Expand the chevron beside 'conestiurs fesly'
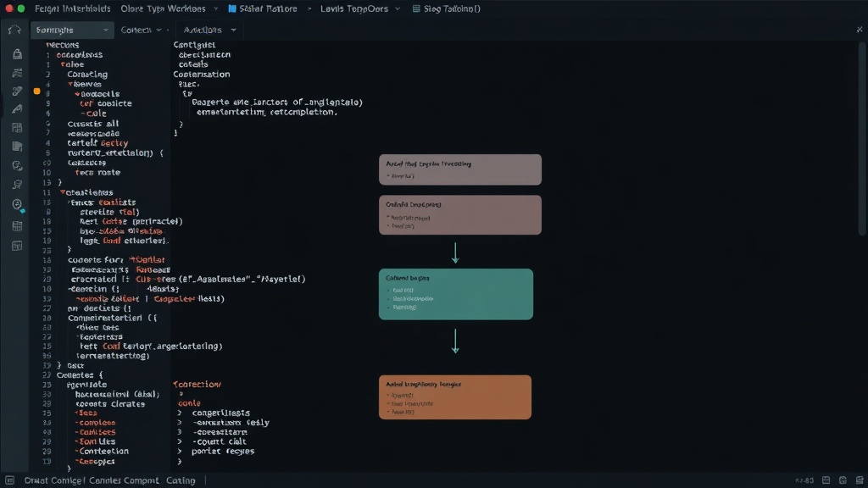 coord(180,422)
